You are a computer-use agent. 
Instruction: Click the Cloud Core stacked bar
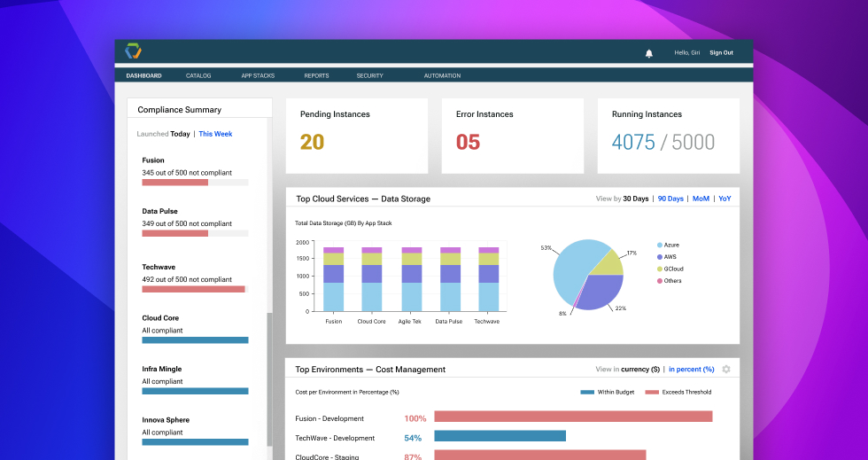point(371,279)
